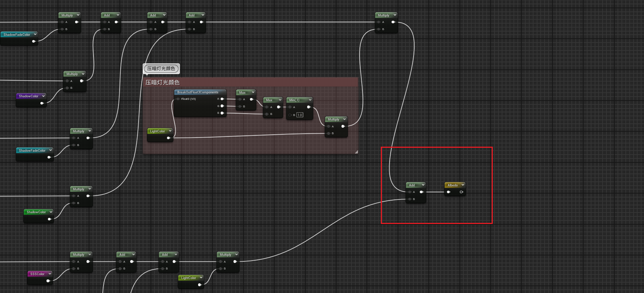Click the 压暗灯光颜色 comment bubble
Viewport: 644px width, 293px height.
point(161,68)
